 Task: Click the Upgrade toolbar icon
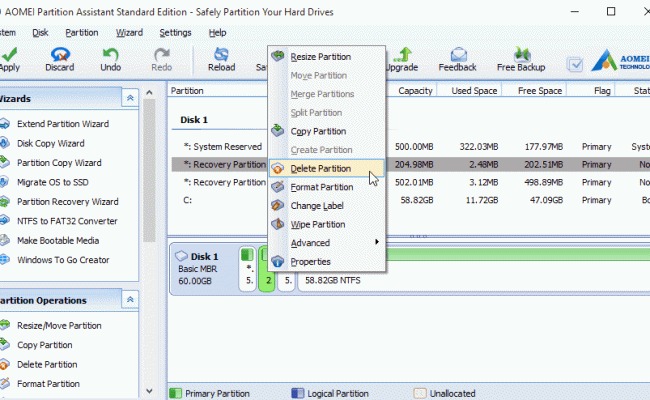point(403,54)
